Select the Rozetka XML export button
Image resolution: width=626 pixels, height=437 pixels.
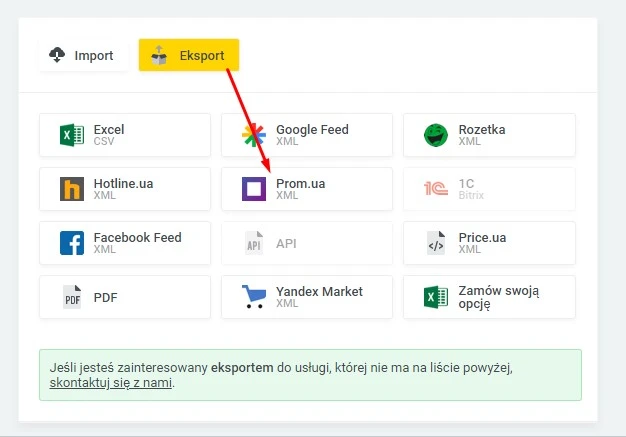click(x=489, y=135)
